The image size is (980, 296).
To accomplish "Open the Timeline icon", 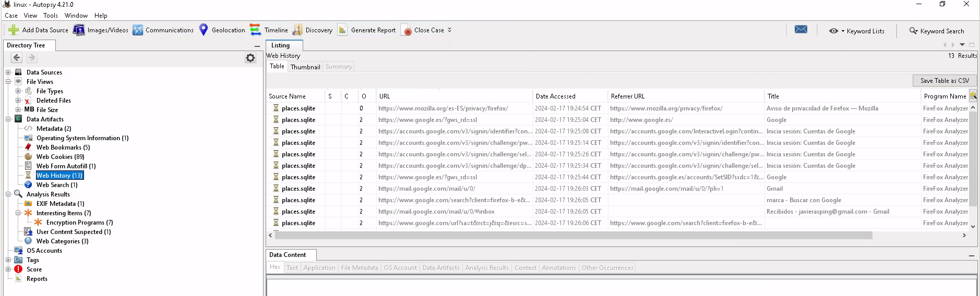I will tap(255, 30).
